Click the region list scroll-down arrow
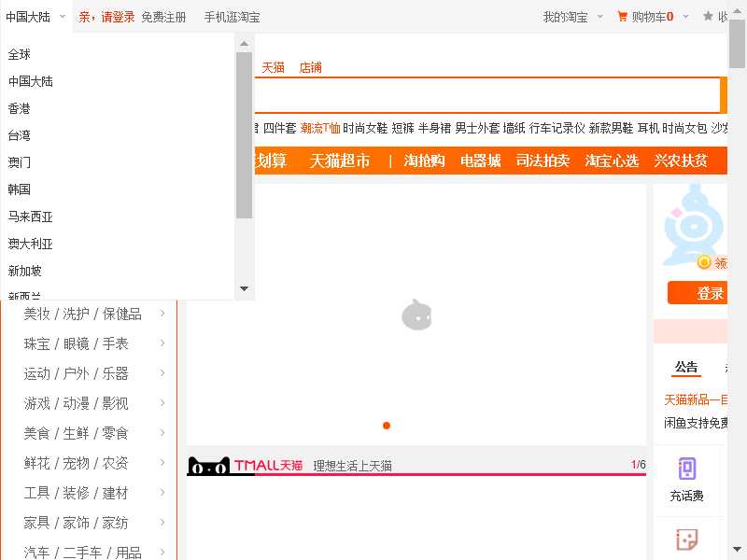Screen dimensions: 747x560 pos(245,288)
